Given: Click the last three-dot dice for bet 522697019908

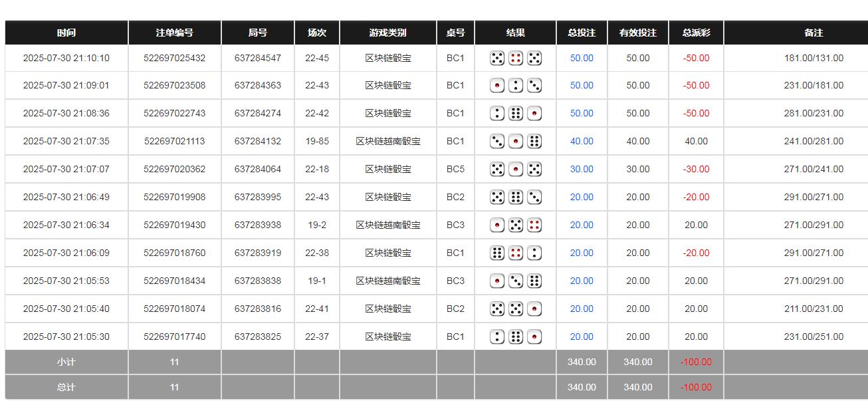Looking at the screenshot, I should (534, 197).
